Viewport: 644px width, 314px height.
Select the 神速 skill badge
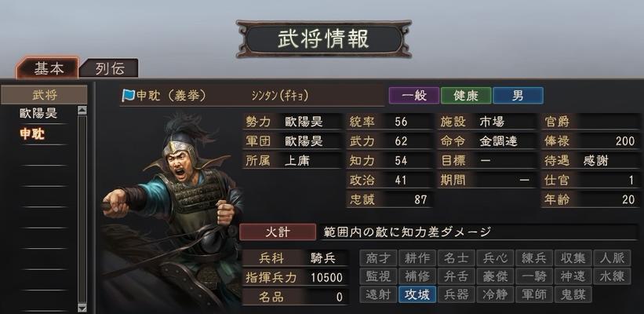pyautogui.click(x=573, y=276)
